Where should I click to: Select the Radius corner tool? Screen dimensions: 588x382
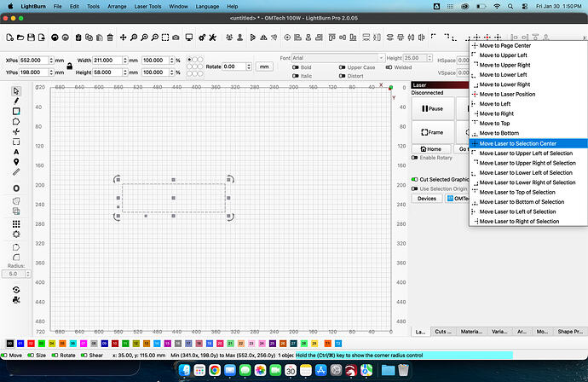(x=15, y=258)
